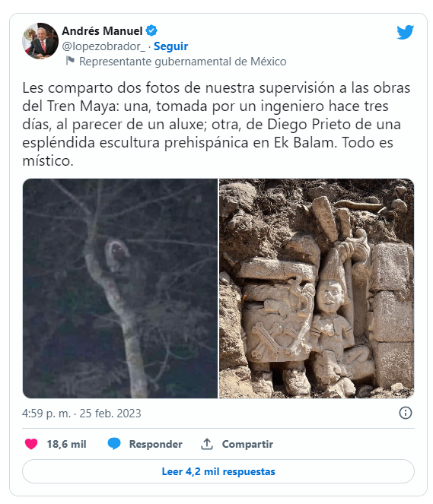Click Representante gubernamental de México label
This screenshot has width=433, height=504.
click(x=183, y=62)
